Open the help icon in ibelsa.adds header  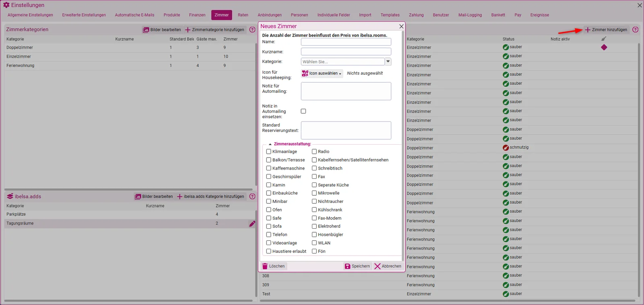coord(252,197)
